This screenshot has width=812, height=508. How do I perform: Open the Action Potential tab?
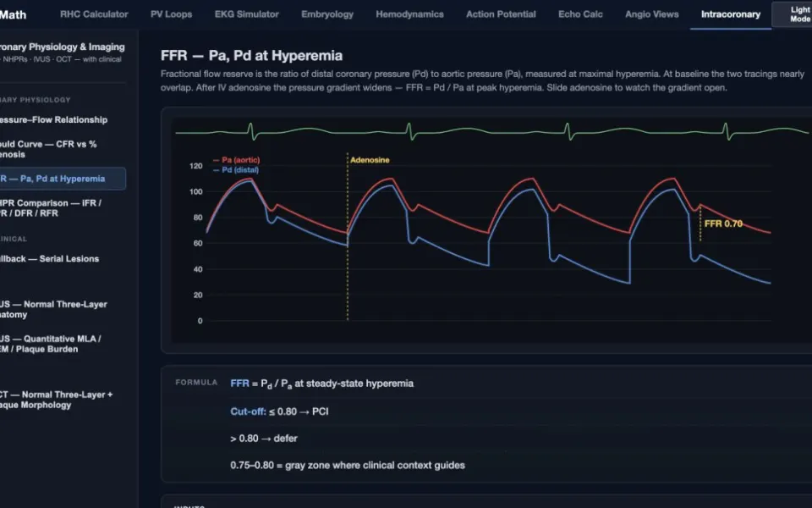[x=501, y=14]
